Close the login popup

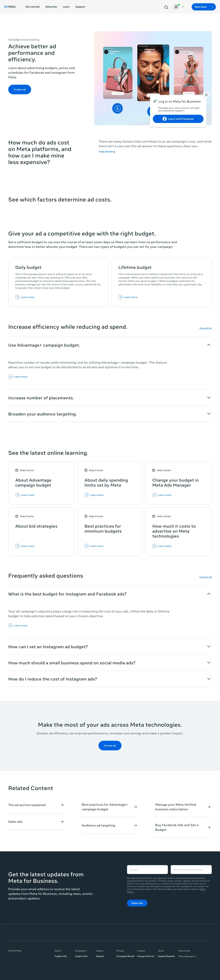tap(206, 95)
